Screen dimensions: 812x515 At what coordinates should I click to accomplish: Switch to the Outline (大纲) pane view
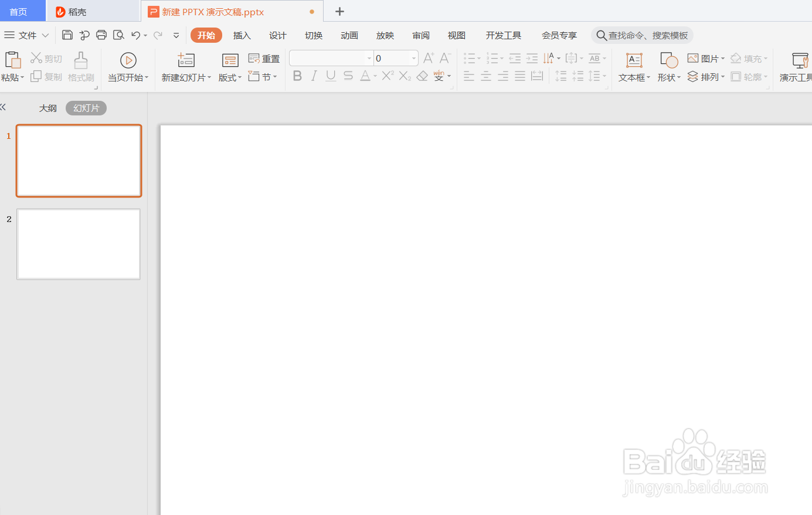48,108
